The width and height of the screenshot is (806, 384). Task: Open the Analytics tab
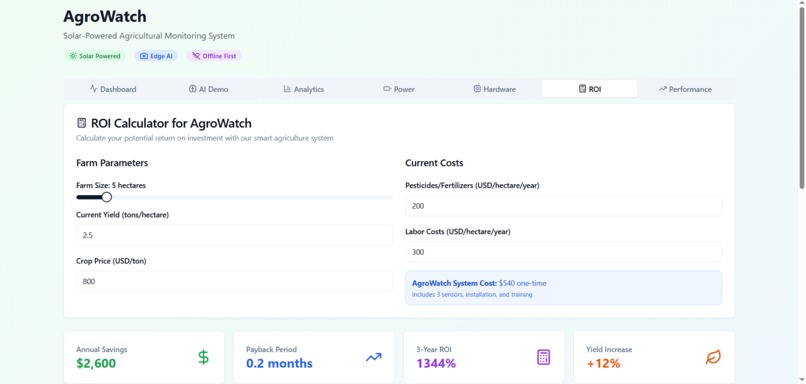point(303,89)
